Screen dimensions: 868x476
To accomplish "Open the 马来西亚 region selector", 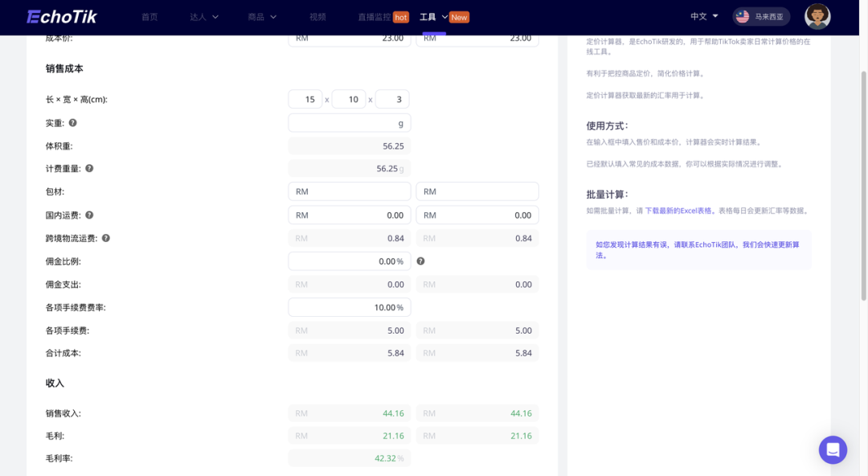I will pyautogui.click(x=761, y=17).
